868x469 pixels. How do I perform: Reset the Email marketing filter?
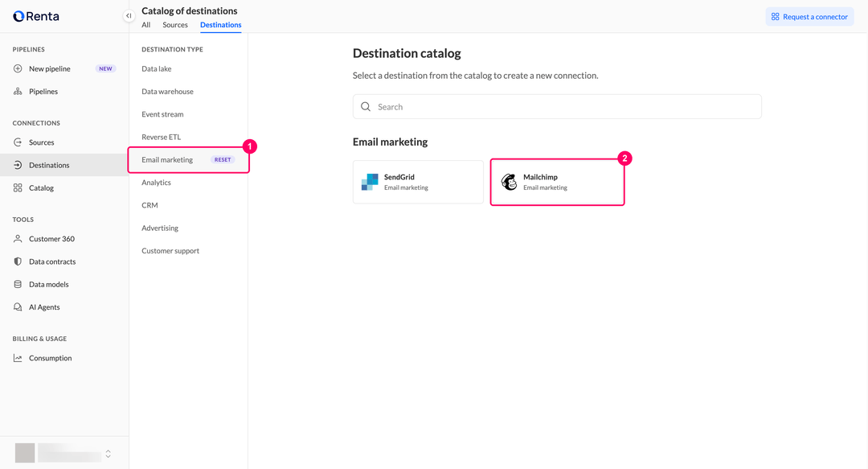click(x=223, y=159)
